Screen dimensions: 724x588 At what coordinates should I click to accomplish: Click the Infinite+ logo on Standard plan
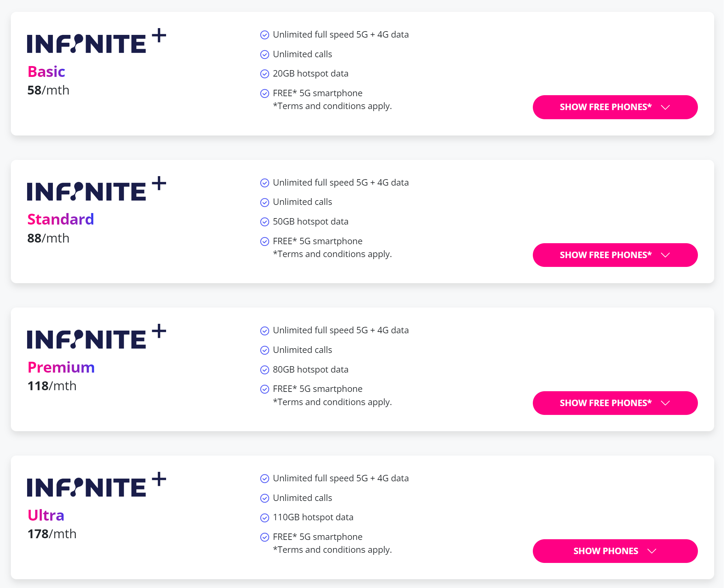pos(97,189)
